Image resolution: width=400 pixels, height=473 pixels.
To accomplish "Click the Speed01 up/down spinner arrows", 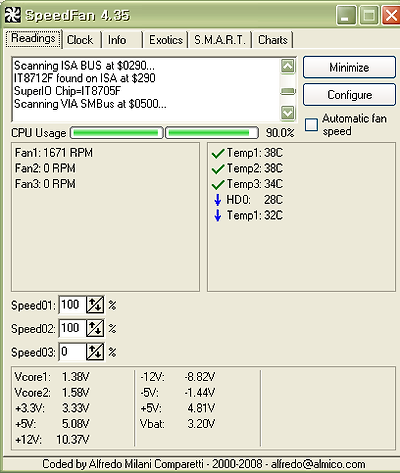I will [x=95, y=305].
